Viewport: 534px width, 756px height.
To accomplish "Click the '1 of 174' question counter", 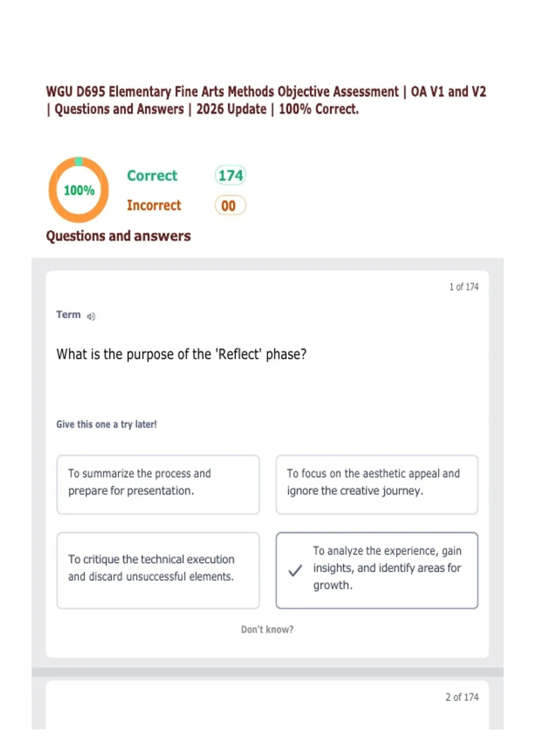I will click(x=463, y=287).
